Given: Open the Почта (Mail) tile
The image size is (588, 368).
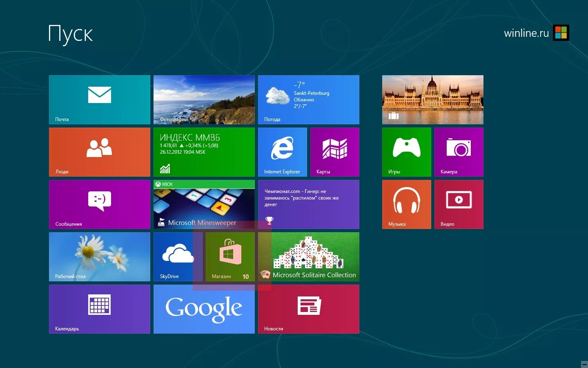Looking at the screenshot, I should coord(99,99).
